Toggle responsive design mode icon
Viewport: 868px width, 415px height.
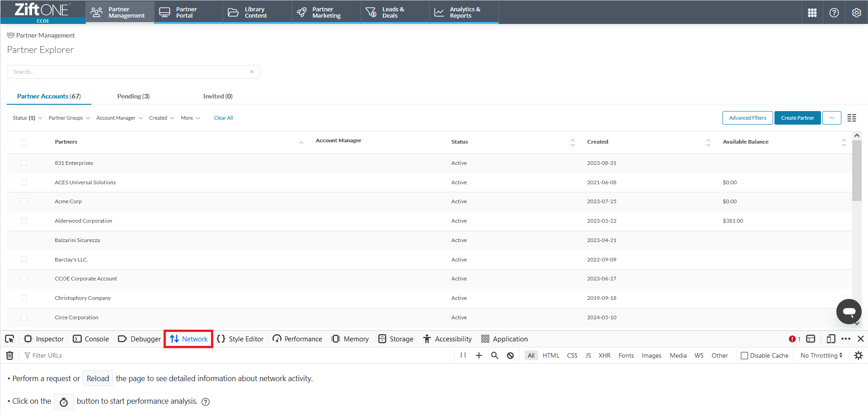click(830, 339)
